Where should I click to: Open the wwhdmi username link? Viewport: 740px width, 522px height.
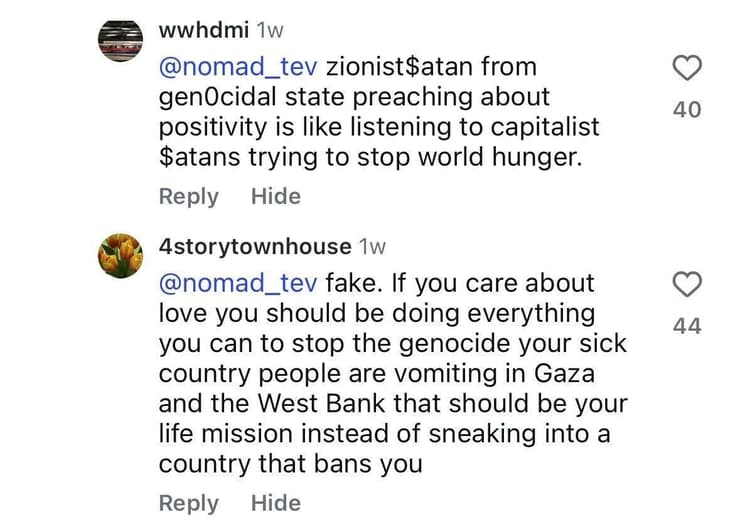tap(203, 31)
